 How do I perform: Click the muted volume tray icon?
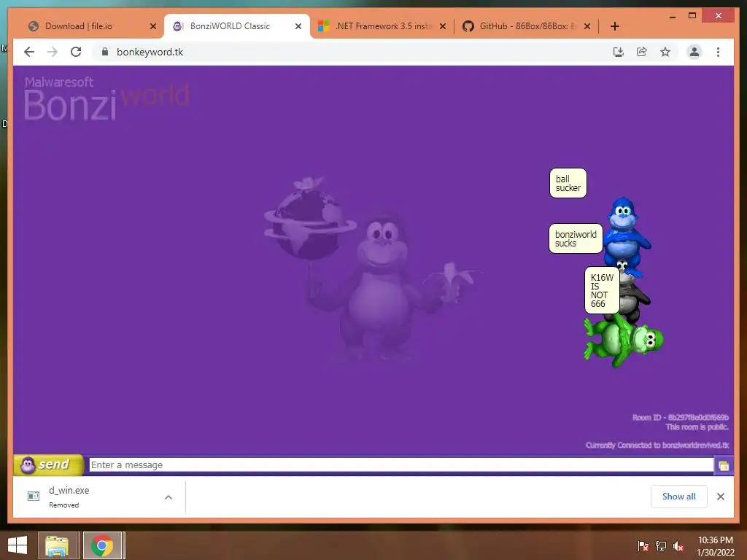click(678, 546)
